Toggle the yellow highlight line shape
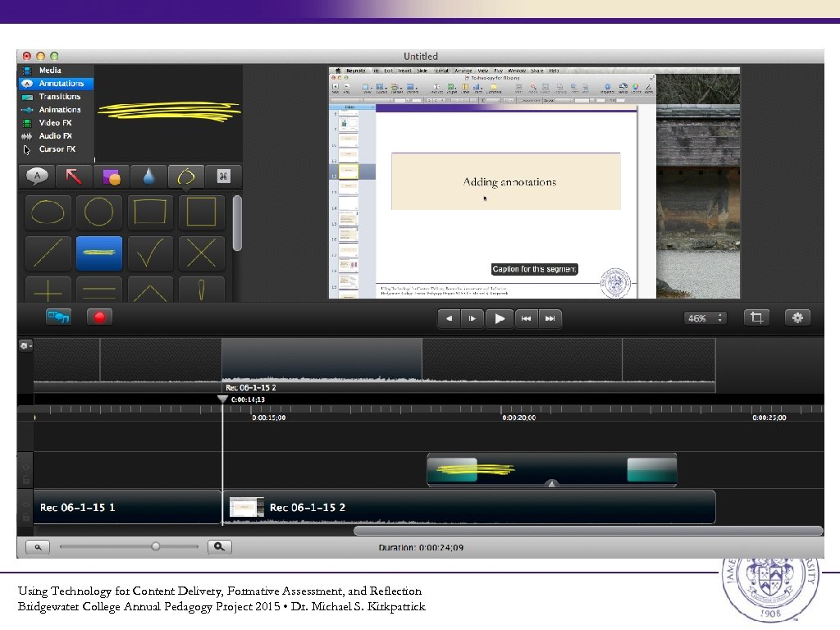Screen dimensions: 840x630 [x=98, y=253]
